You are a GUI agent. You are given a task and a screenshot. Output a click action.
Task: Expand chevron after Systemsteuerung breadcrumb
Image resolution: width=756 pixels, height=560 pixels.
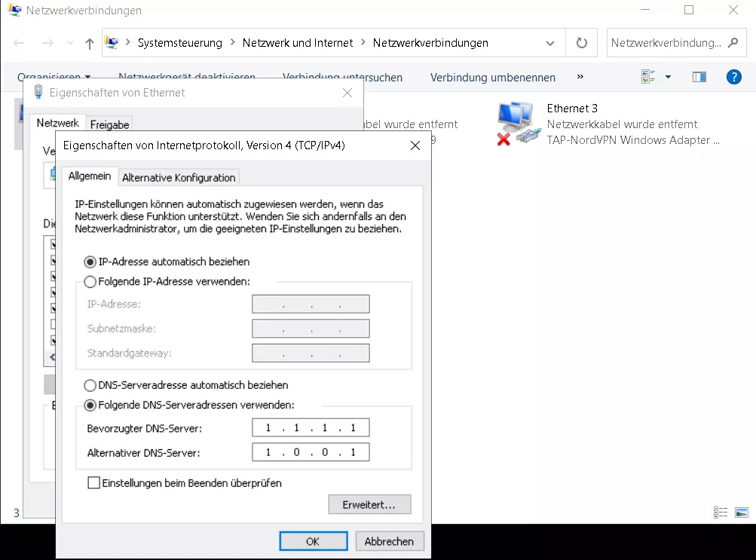click(232, 42)
